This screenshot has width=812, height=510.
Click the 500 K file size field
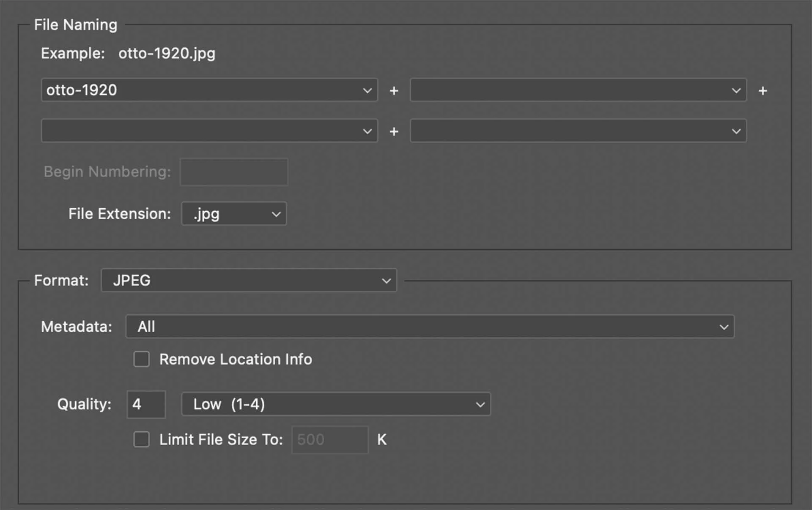(x=329, y=439)
